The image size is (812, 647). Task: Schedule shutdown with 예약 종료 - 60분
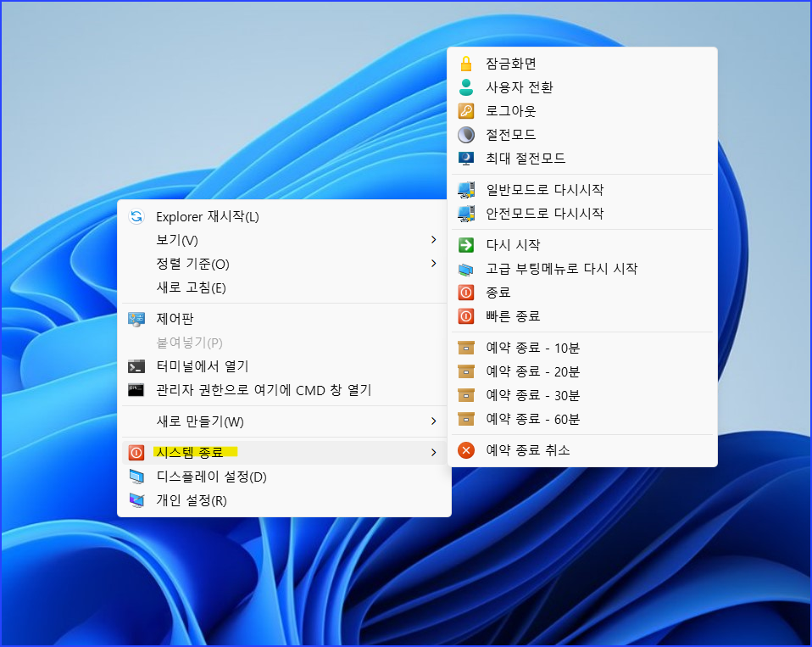(582, 419)
